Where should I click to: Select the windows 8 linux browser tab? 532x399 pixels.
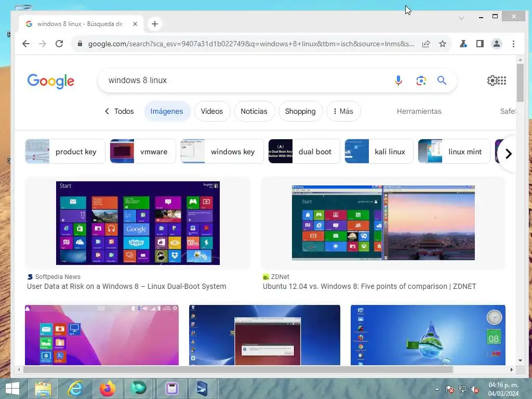79,24
